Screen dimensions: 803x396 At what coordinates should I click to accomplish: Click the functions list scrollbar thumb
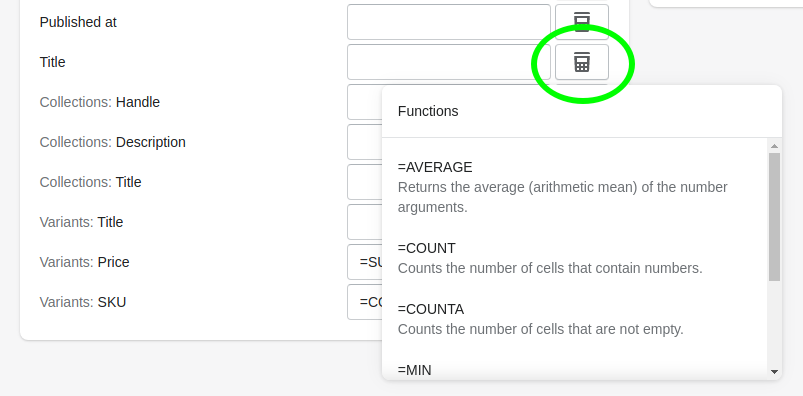point(774,217)
